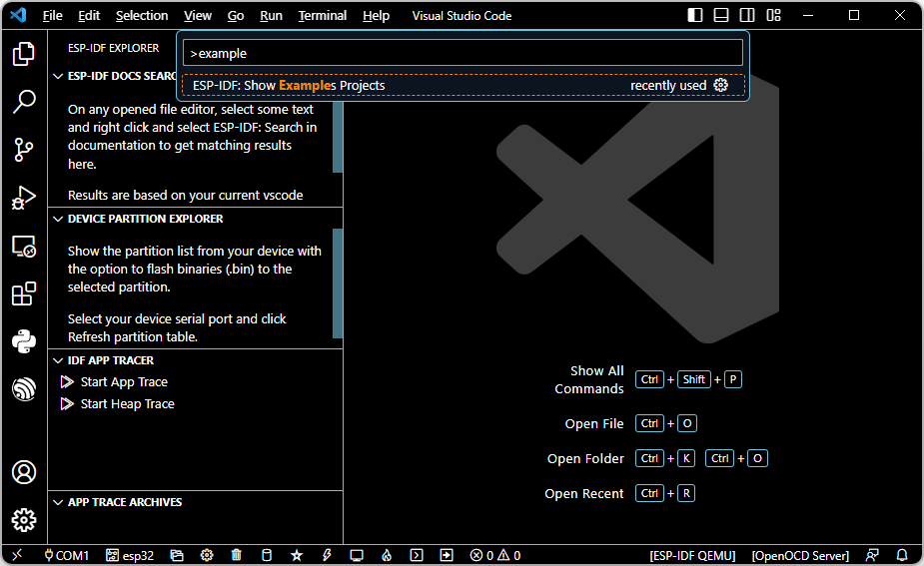The image size is (924, 566).
Task: Open Source Control view
Action: tap(24, 150)
